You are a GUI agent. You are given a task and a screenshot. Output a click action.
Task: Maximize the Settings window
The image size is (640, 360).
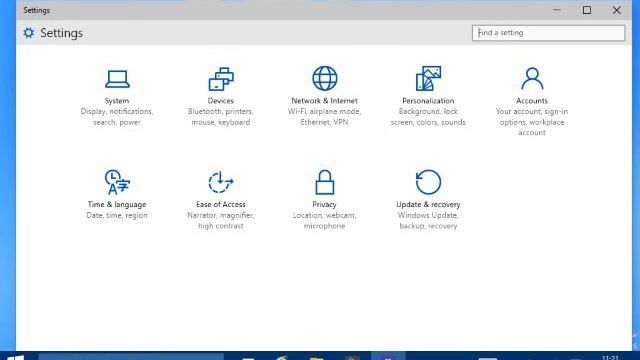(587, 10)
